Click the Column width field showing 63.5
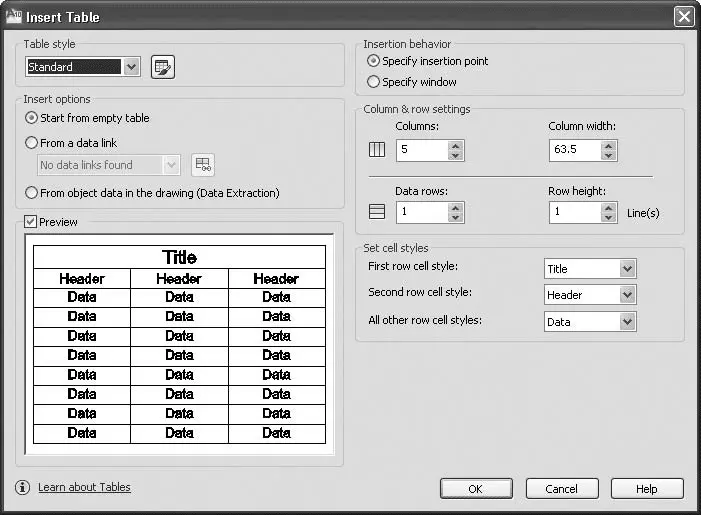This screenshot has width=701, height=515. point(575,150)
